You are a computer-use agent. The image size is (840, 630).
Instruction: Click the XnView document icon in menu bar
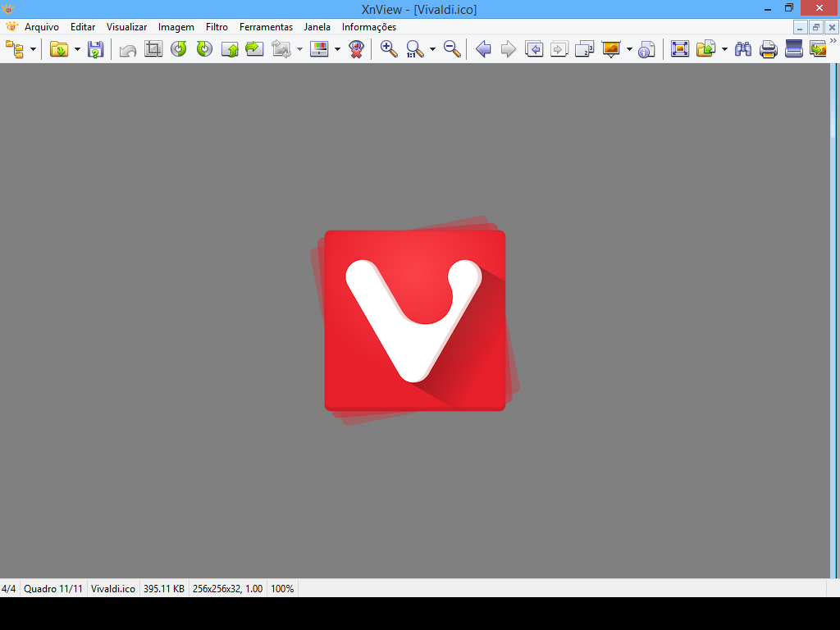(x=11, y=27)
